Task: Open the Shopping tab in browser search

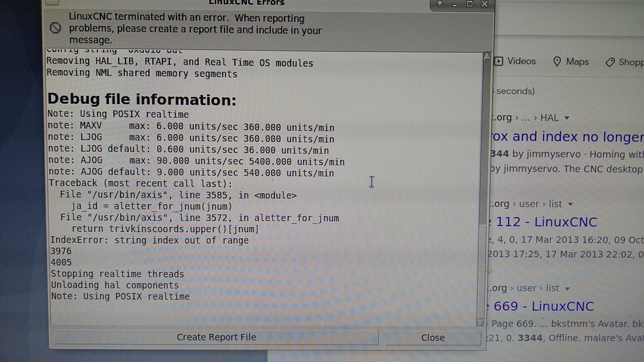Action: [x=625, y=62]
